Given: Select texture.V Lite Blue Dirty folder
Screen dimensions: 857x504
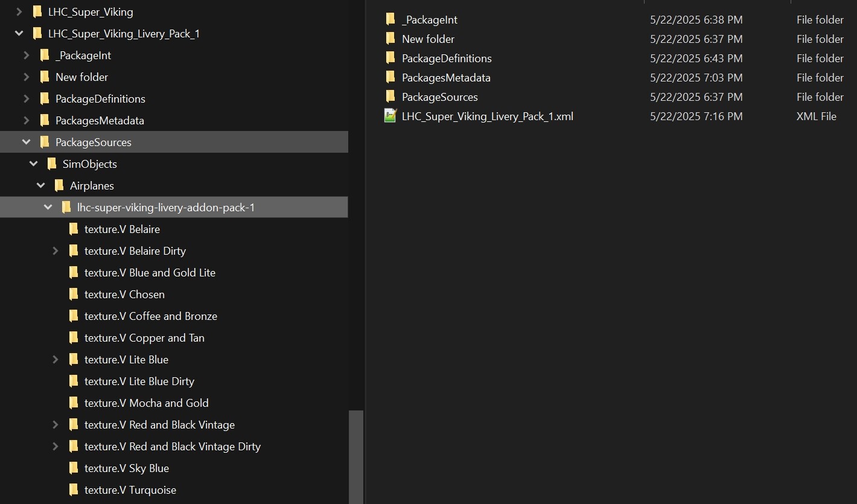Looking at the screenshot, I should pos(139,381).
